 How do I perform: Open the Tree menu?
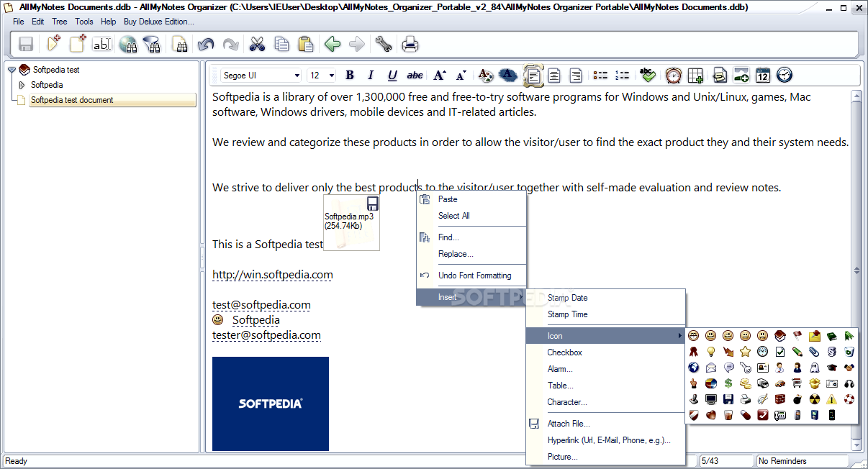click(60, 22)
